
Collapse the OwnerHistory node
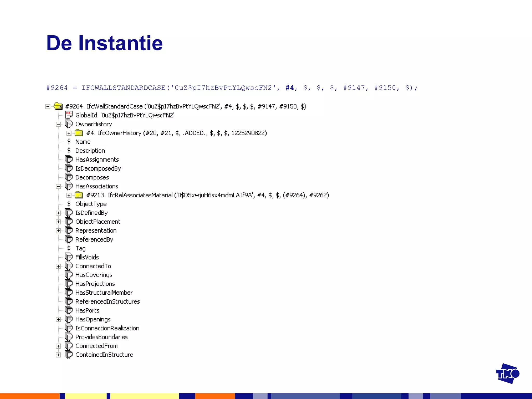coord(58,124)
